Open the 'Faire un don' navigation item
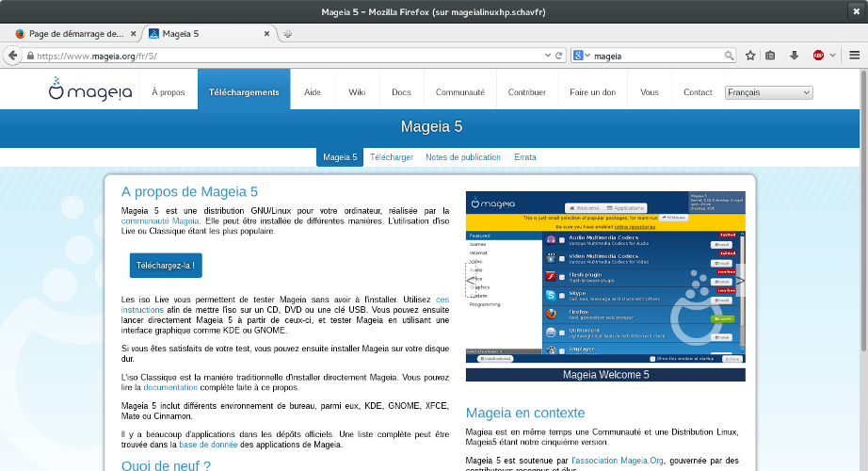 tap(592, 92)
